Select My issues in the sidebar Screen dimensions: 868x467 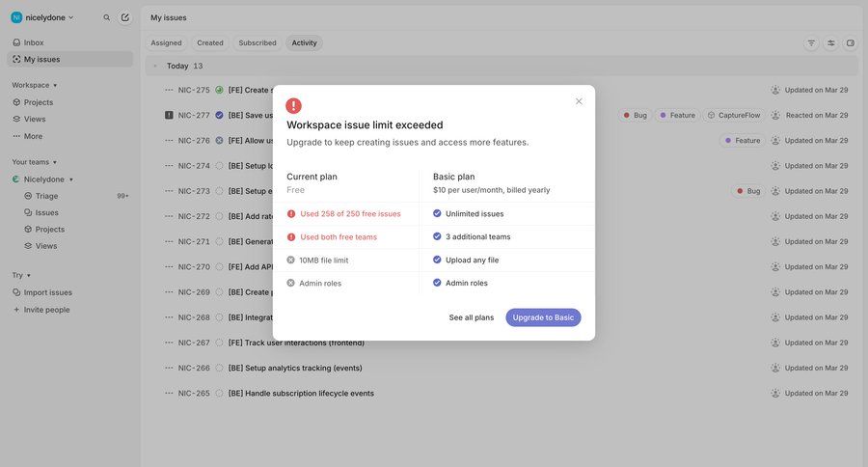pos(69,59)
